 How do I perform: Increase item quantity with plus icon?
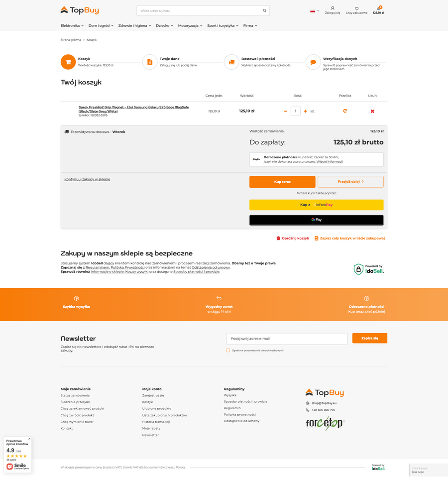pyautogui.click(x=305, y=111)
